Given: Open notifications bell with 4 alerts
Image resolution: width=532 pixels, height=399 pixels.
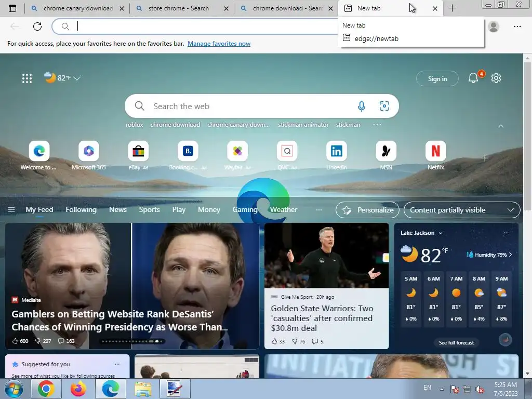Looking at the screenshot, I should 473,78.
